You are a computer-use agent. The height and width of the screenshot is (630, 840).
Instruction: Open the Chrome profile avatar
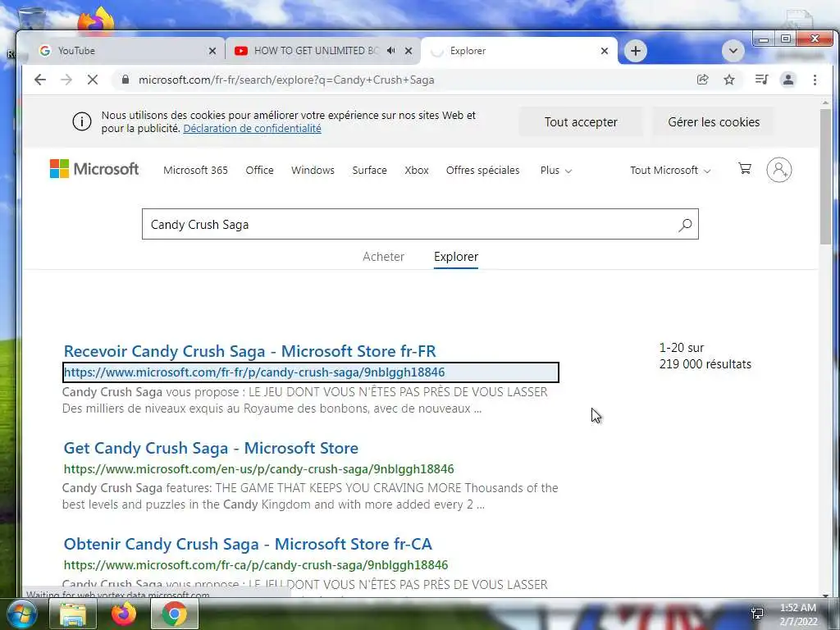(x=788, y=80)
